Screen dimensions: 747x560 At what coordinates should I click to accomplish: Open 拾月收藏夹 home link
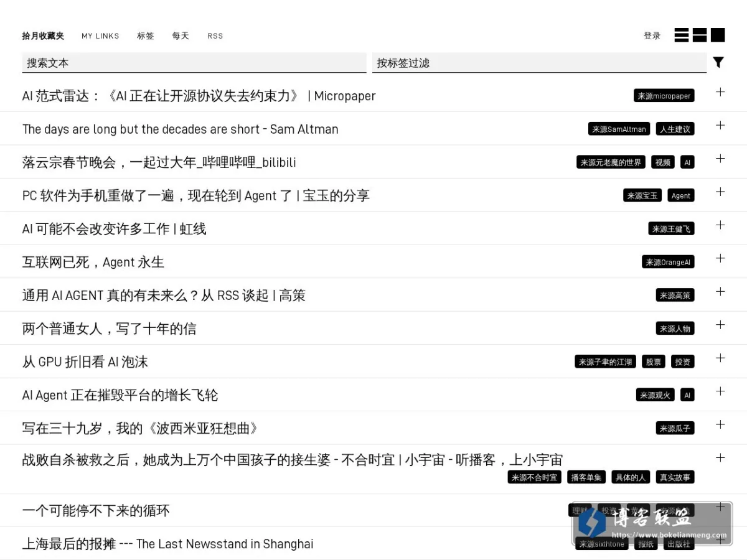coord(43,36)
